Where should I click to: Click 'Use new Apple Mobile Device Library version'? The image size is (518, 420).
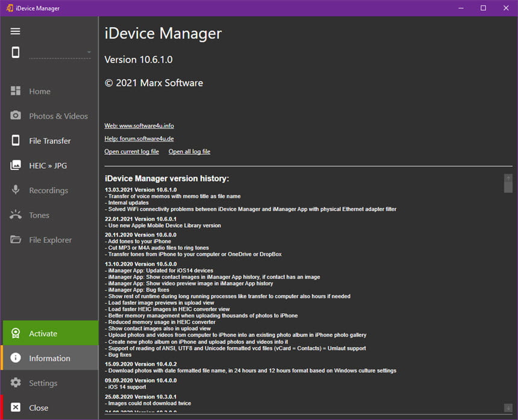pos(164,225)
